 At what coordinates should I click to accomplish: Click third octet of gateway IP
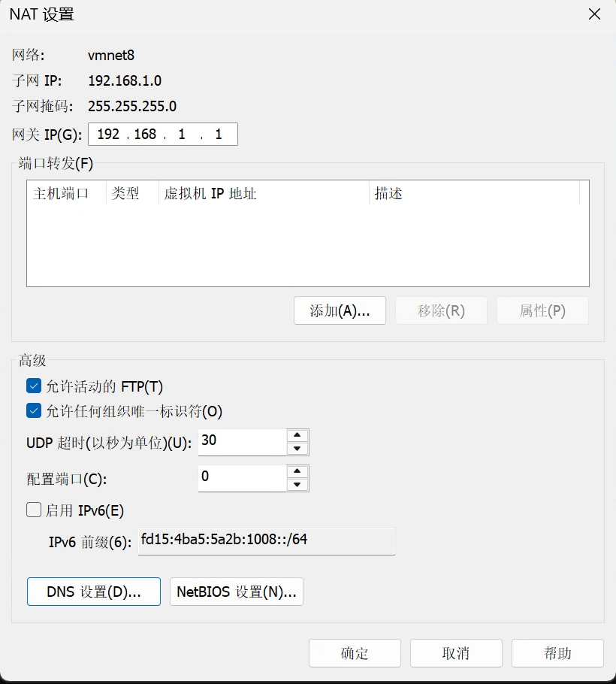[x=182, y=134]
